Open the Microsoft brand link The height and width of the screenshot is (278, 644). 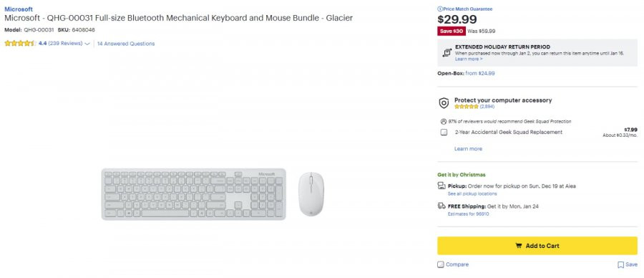19,9
